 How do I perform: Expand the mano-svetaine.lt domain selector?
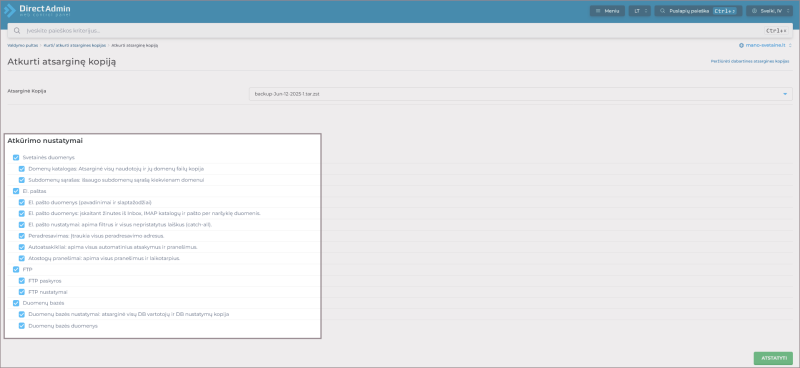click(765, 45)
